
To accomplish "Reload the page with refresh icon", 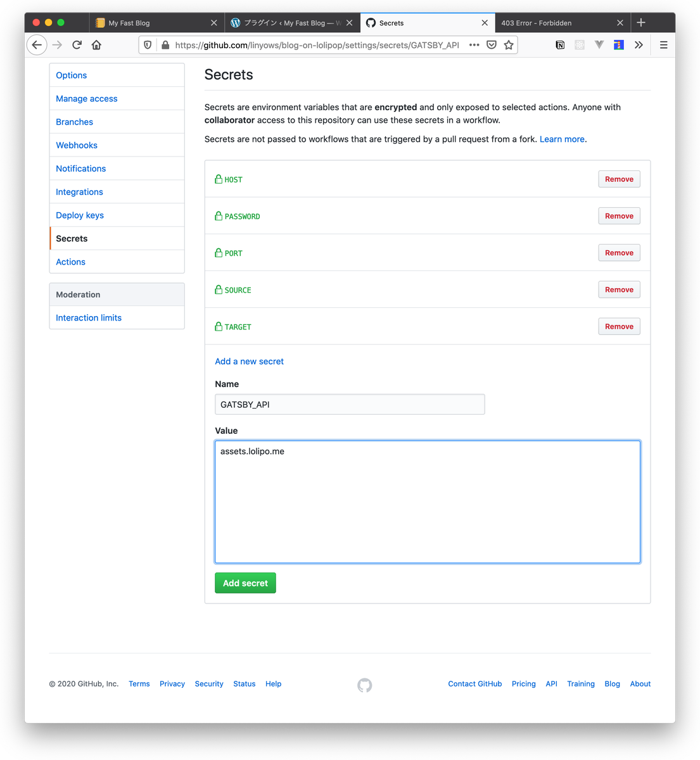I will 77,45.
